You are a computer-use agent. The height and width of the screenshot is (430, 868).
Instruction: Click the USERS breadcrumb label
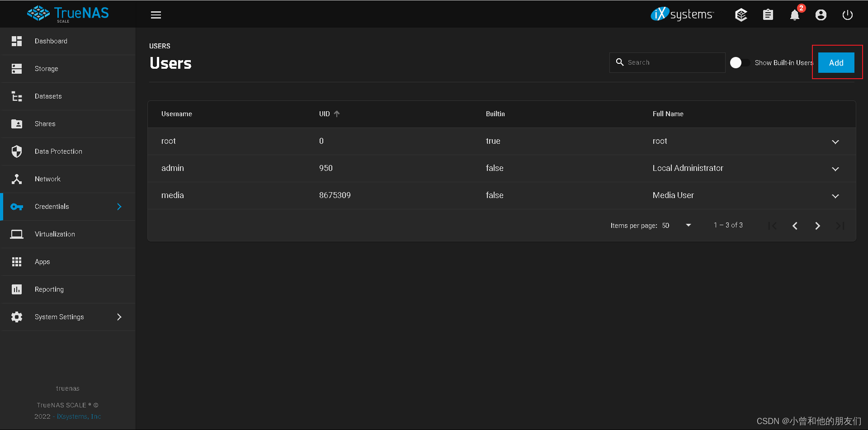(160, 46)
